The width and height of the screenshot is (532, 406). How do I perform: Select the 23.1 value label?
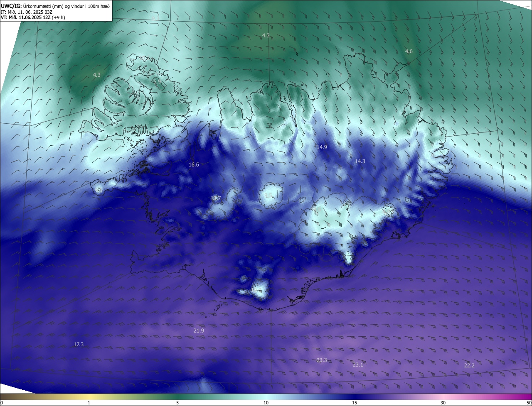tap(358, 365)
